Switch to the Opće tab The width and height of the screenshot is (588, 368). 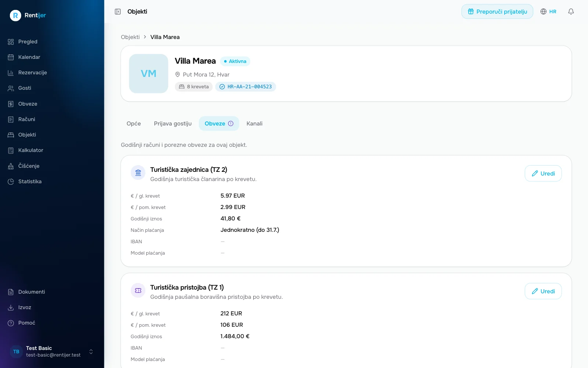[x=134, y=124]
